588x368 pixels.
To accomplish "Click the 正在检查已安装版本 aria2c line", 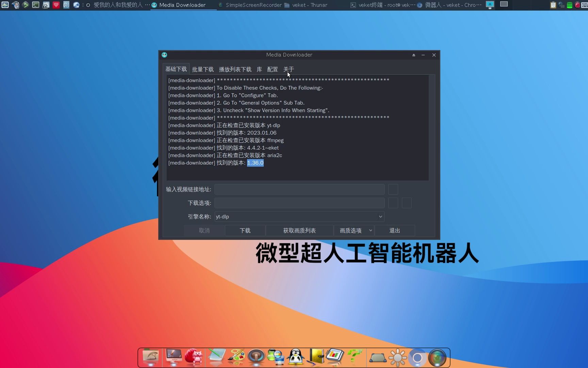I will (x=225, y=155).
